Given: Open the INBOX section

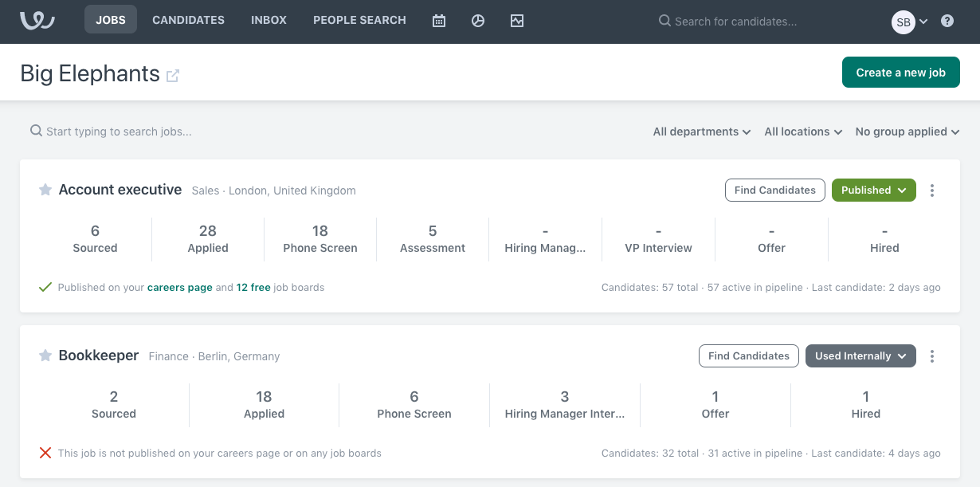Looking at the screenshot, I should point(269,20).
